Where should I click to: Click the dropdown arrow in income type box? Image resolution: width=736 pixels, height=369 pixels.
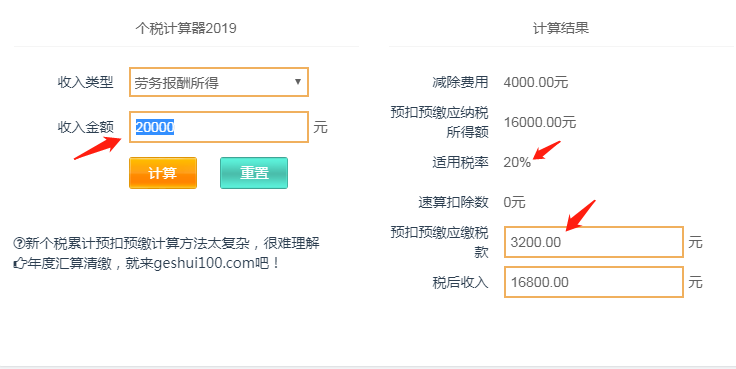(298, 82)
